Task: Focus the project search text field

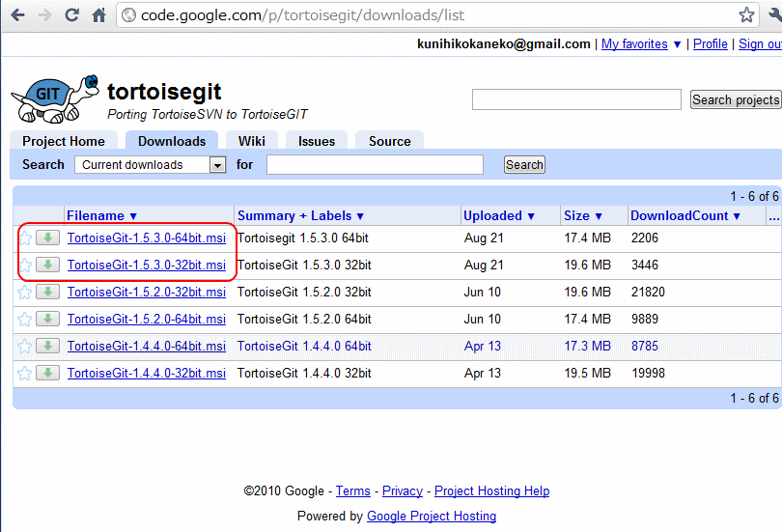Action: pos(576,99)
